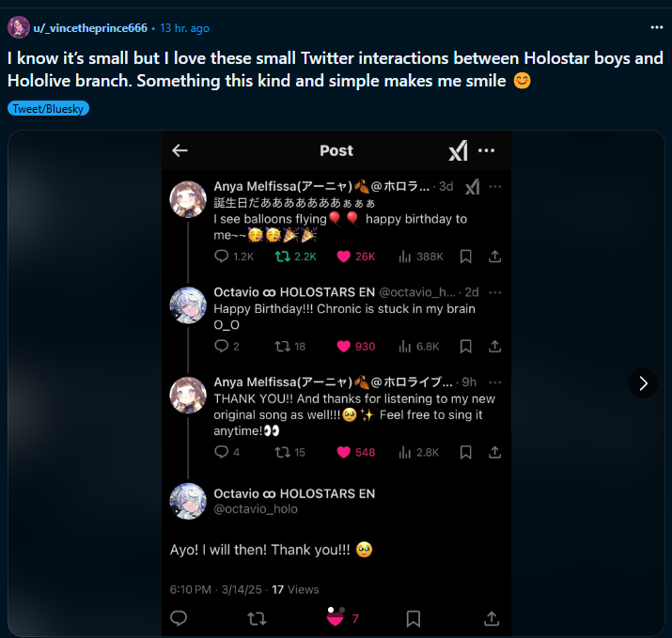Click the Reddit poster's avatar

click(19, 27)
